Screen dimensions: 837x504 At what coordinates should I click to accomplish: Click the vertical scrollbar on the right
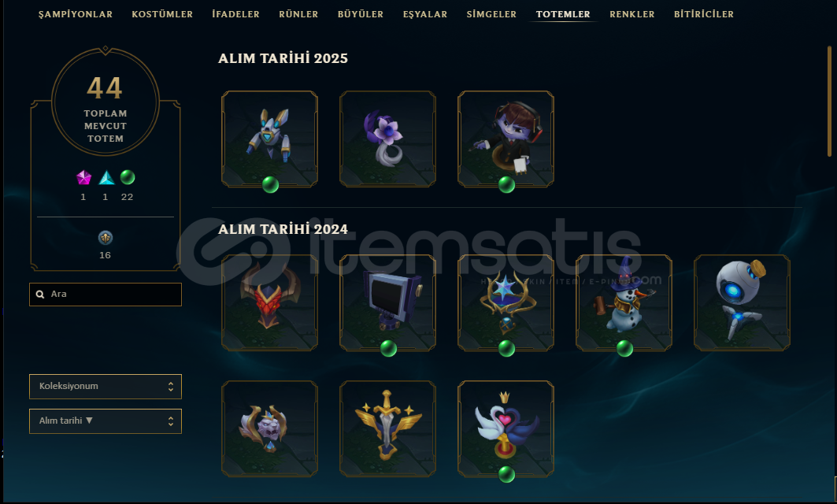pyautogui.click(x=830, y=102)
